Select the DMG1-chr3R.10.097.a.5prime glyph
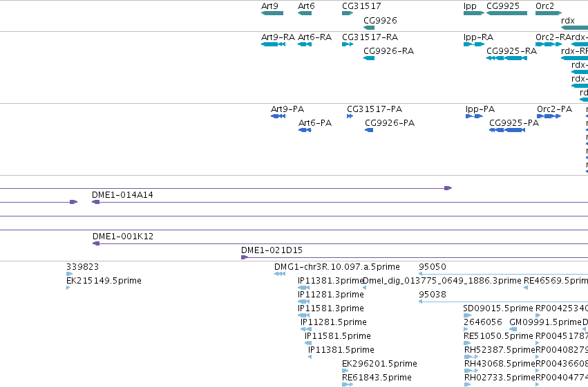This screenshot has height=388, width=588. 280,274
